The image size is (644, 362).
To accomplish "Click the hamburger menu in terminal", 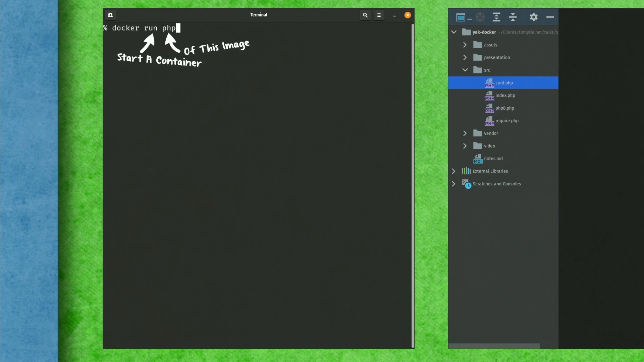I will tap(379, 15).
